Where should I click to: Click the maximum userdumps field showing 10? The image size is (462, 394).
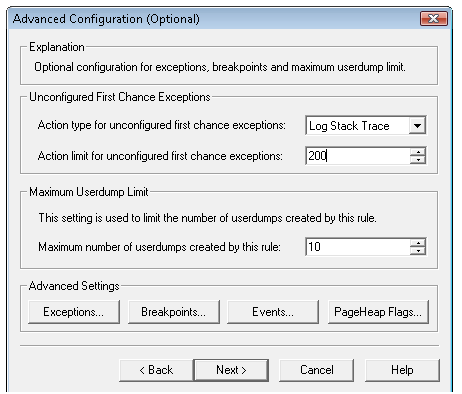[x=358, y=247]
